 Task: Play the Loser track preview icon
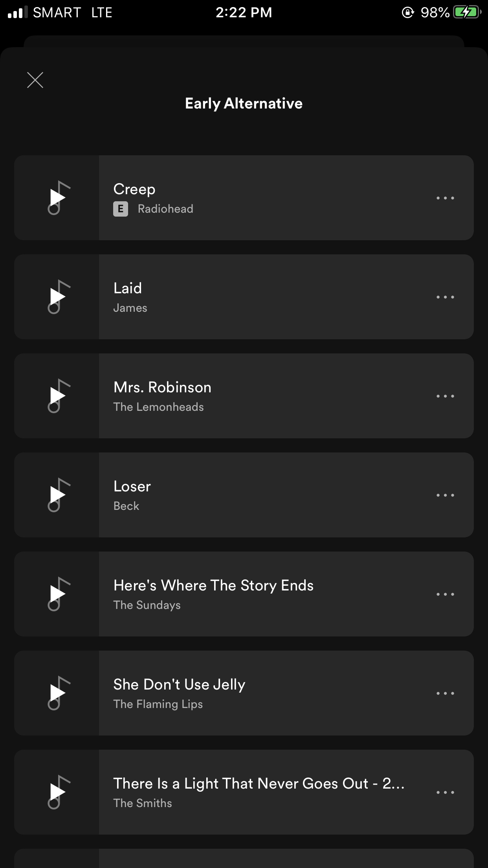[x=57, y=495]
